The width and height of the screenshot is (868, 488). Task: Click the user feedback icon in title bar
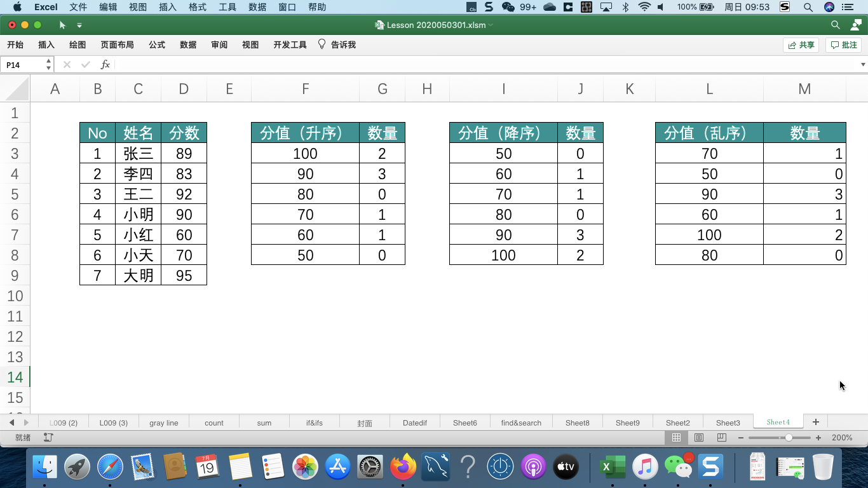pos(855,25)
